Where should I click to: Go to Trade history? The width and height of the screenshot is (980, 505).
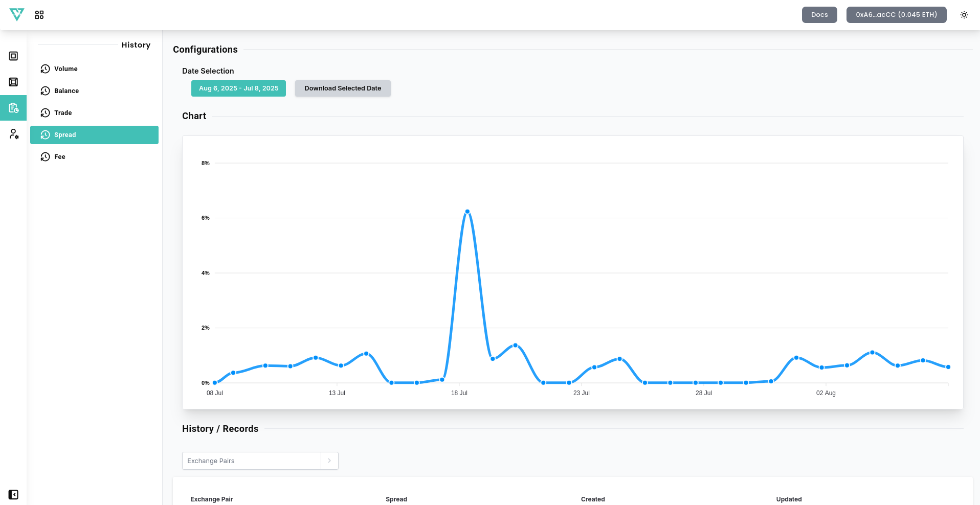(63, 113)
